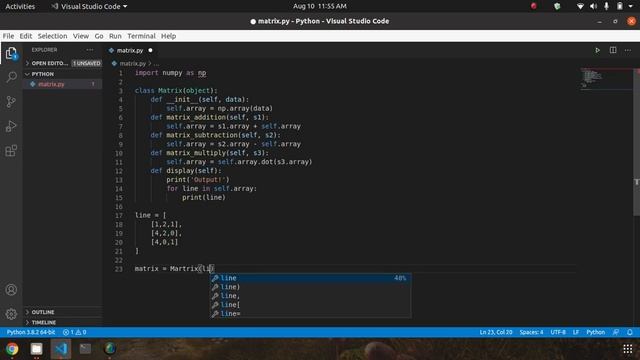The height and width of the screenshot is (360, 640).
Task: Open the Terminal menu
Action: click(141, 36)
